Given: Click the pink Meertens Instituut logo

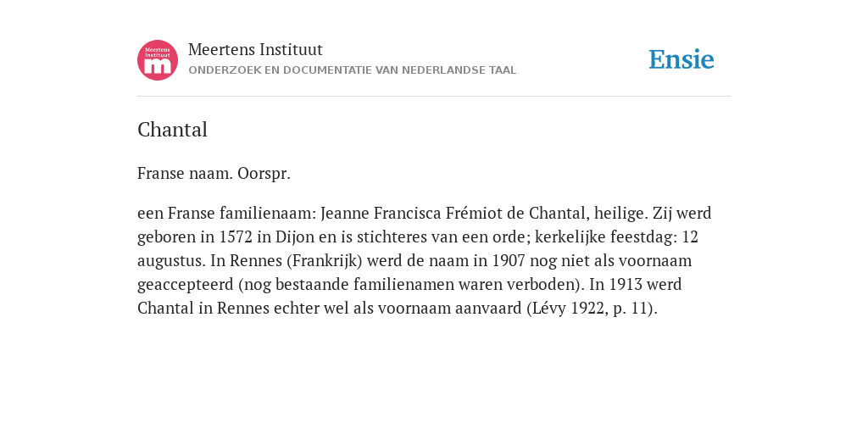Looking at the screenshot, I should pos(158,60).
